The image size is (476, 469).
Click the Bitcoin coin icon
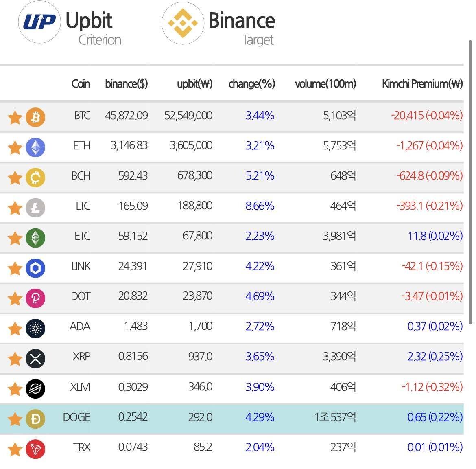35,117
